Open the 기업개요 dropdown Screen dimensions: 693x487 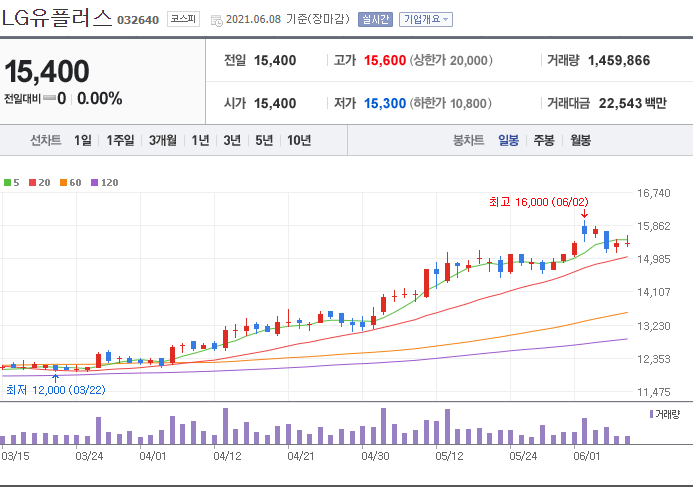click(x=426, y=19)
